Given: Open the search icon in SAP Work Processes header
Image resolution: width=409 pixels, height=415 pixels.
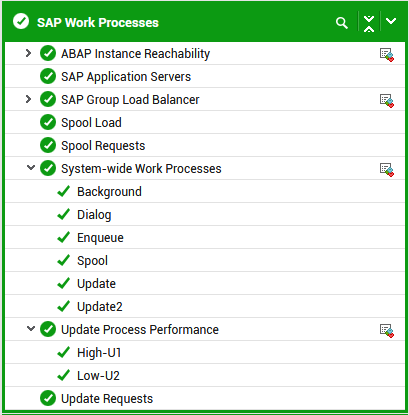Looking at the screenshot, I should [x=342, y=23].
